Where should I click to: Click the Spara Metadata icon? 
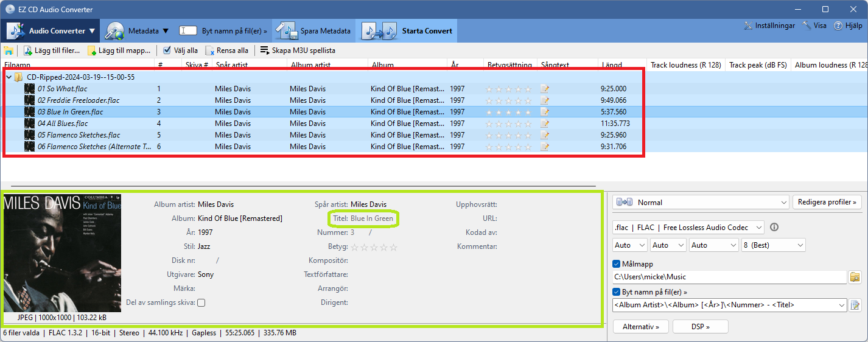pos(285,31)
